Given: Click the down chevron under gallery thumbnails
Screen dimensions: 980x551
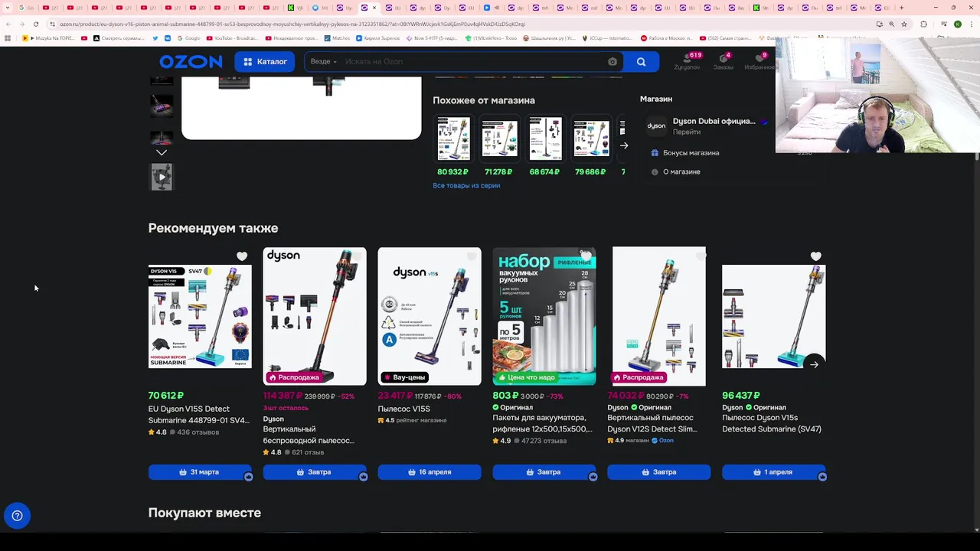Looking at the screenshot, I should [x=162, y=152].
